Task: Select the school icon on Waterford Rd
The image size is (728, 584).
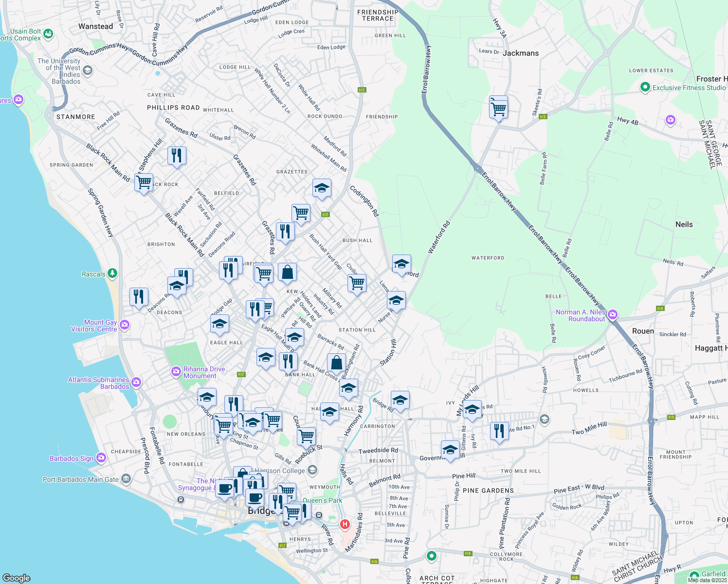Action: coord(401,264)
